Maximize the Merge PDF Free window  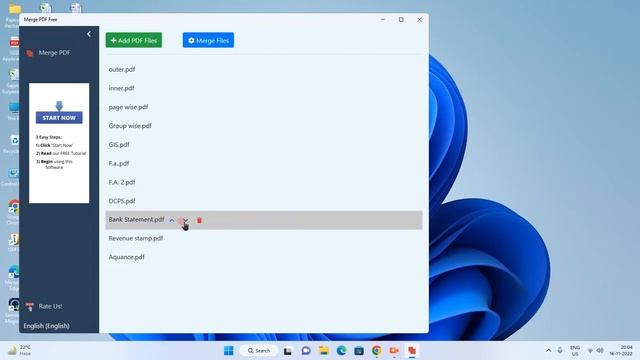click(x=401, y=20)
